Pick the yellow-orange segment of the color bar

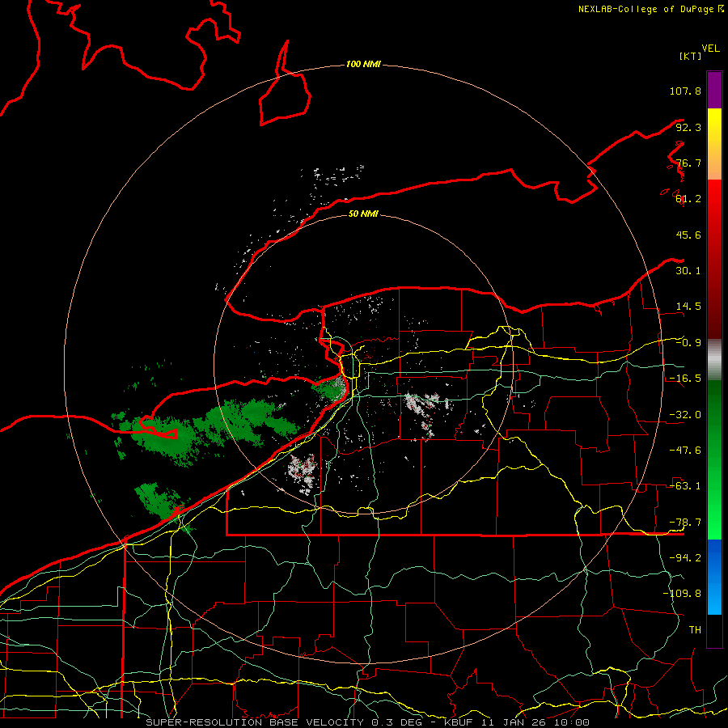[714, 144]
